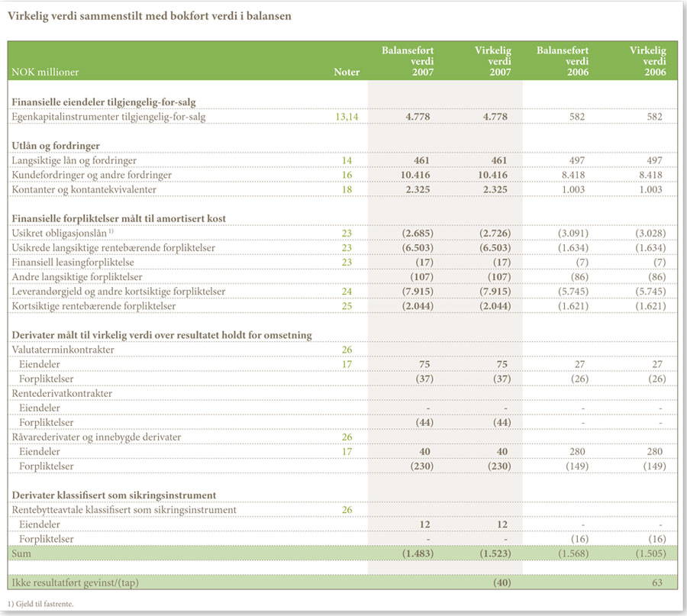This screenshot has width=687, height=616.
Task: Click value '63' in Ikke resultatført gevinst row
Action: point(657,582)
